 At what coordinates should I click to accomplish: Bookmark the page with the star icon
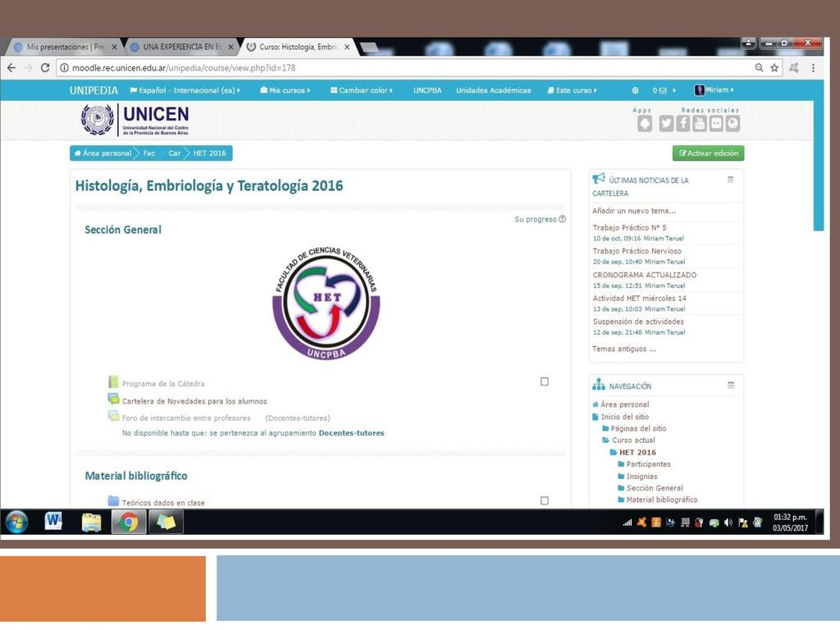(774, 68)
